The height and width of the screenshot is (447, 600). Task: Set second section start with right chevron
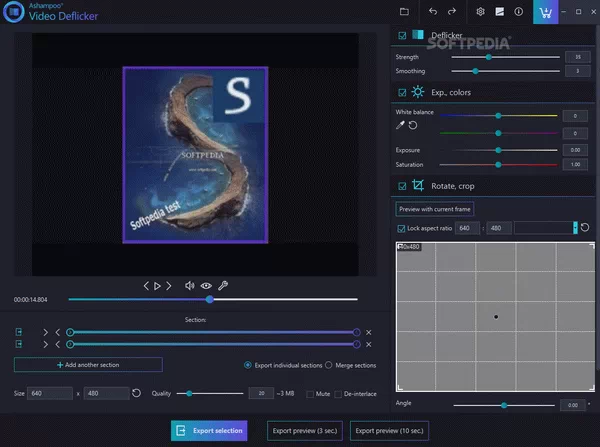[x=46, y=344]
